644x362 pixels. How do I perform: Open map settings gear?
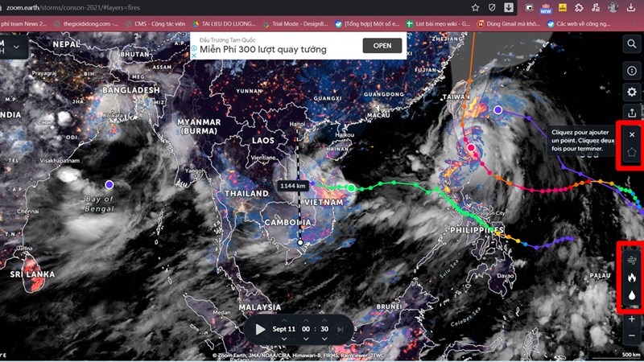click(x=632, y=92)
